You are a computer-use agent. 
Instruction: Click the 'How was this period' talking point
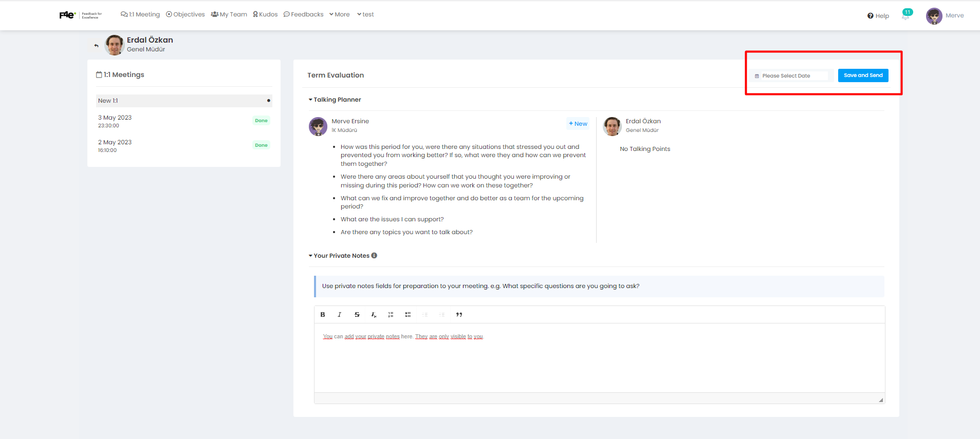pos(463,155)
